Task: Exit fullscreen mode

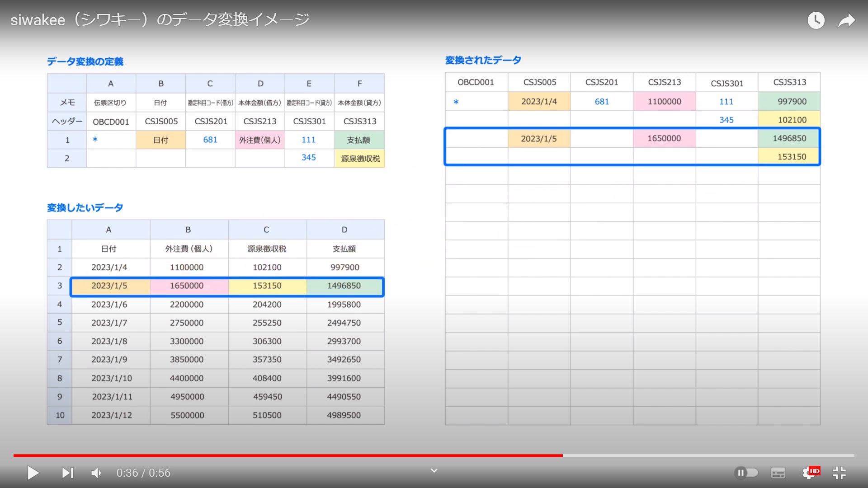Action: [839, 473]
